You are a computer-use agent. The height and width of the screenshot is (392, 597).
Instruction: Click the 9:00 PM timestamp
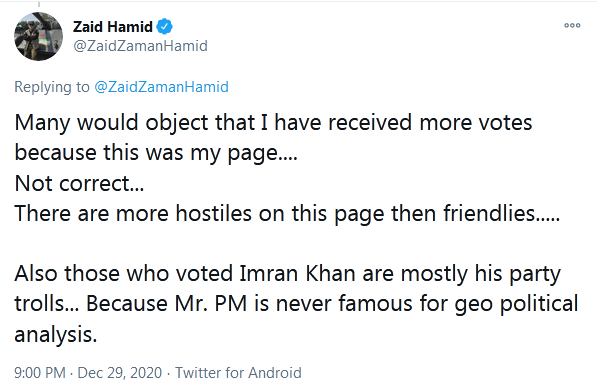point(40,373)
